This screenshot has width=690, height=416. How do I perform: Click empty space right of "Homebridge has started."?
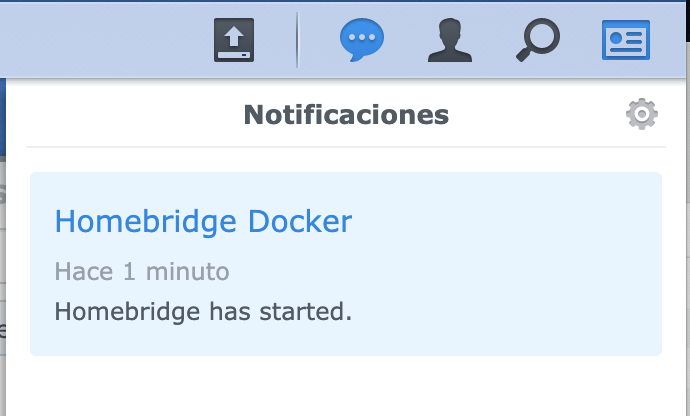(500, 311)
